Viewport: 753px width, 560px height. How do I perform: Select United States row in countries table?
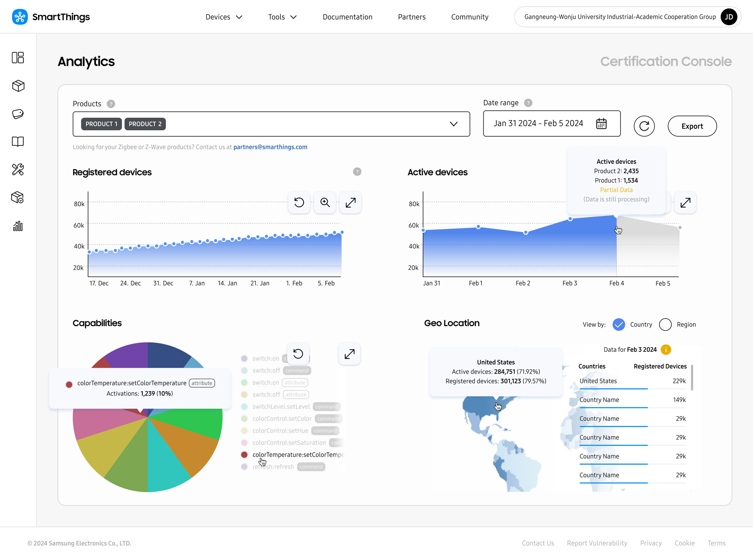[633, 381]
